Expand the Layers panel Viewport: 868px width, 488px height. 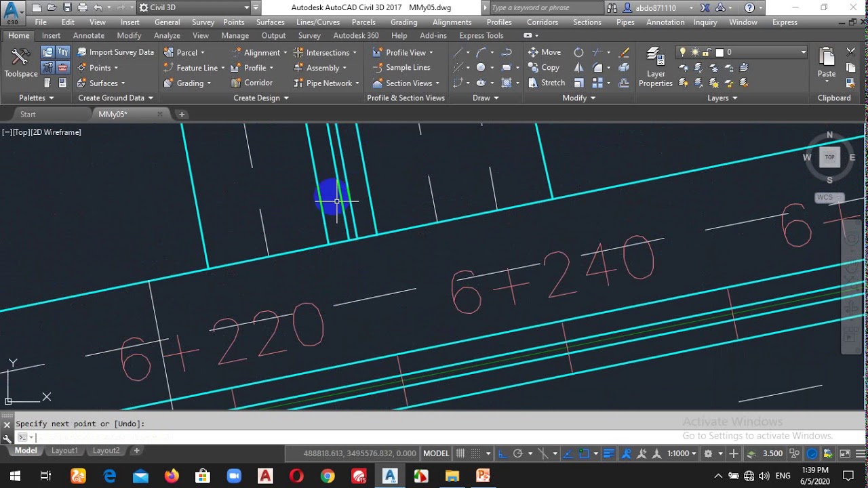tap(722, 98)
